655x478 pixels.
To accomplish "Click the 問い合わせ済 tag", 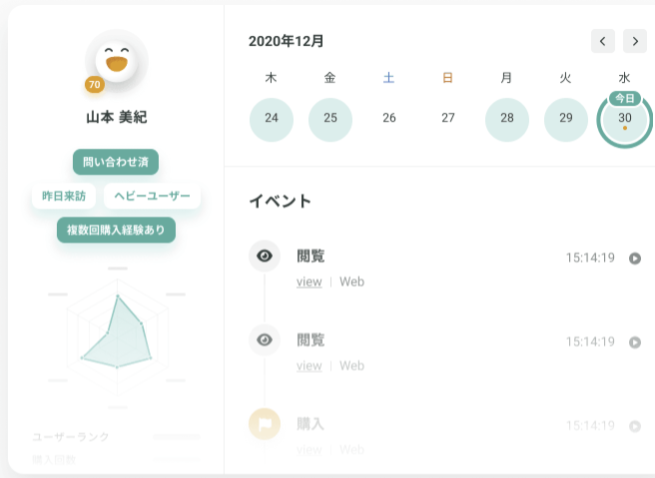I will (116, 162).
